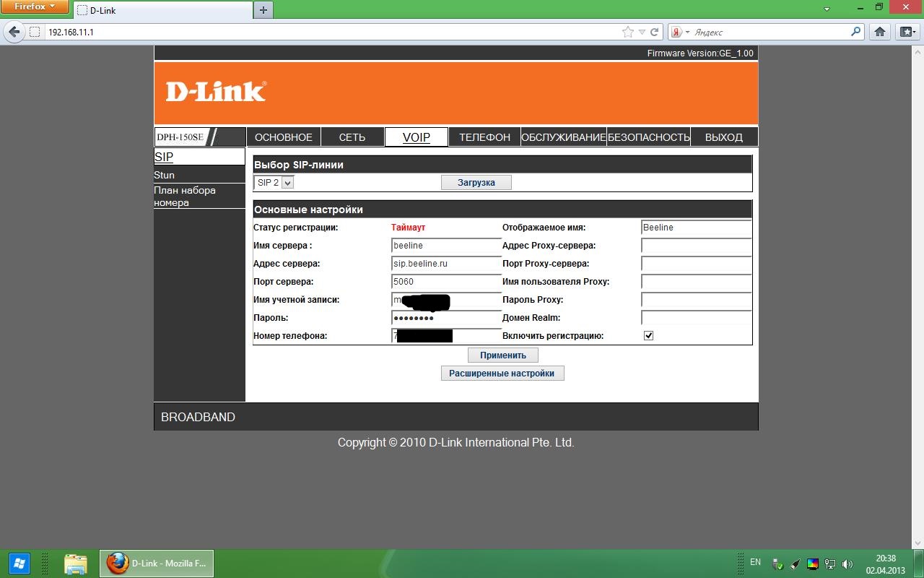This screenshot has height=578, width=924.
Task: Click the Отображаемое имя field
Action: [x=696, y=228]
